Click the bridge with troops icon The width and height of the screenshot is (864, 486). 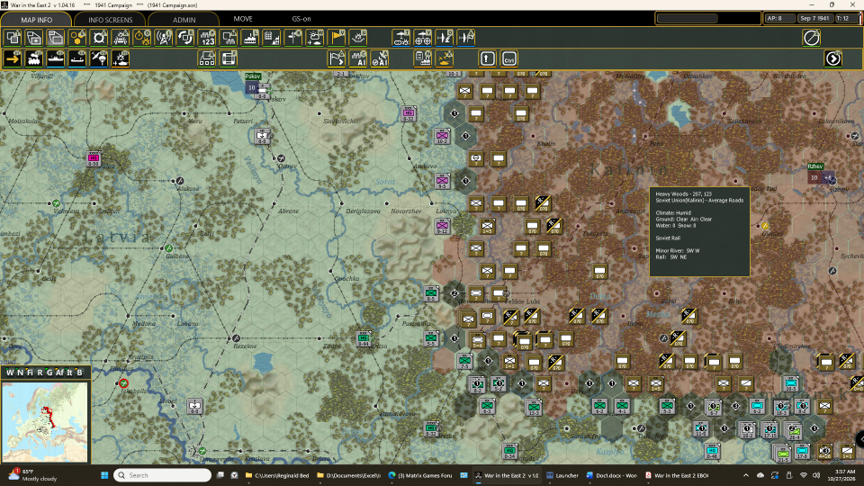pos(121,38)
